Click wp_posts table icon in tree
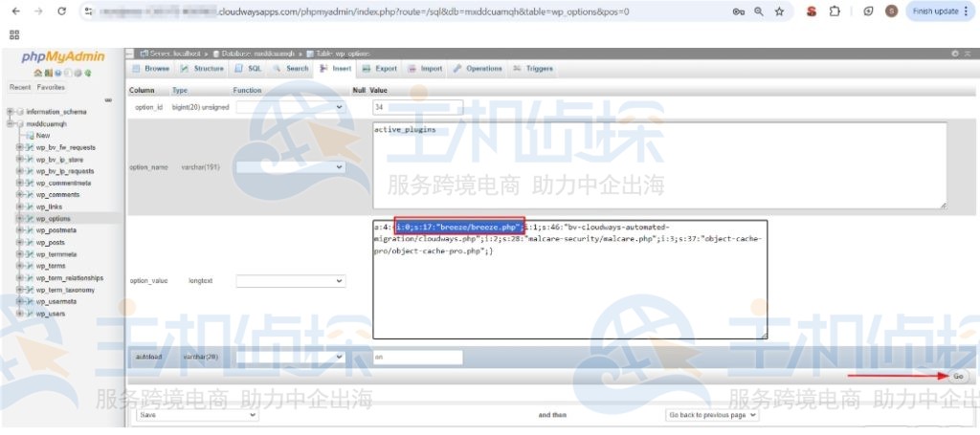This screenshot has width=980, height=435. click(x=30, y=243)
